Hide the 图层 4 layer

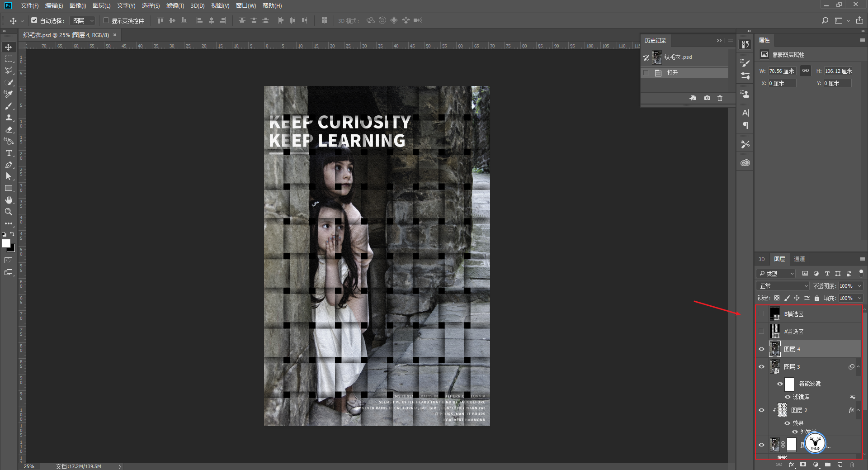coord(761,349)
